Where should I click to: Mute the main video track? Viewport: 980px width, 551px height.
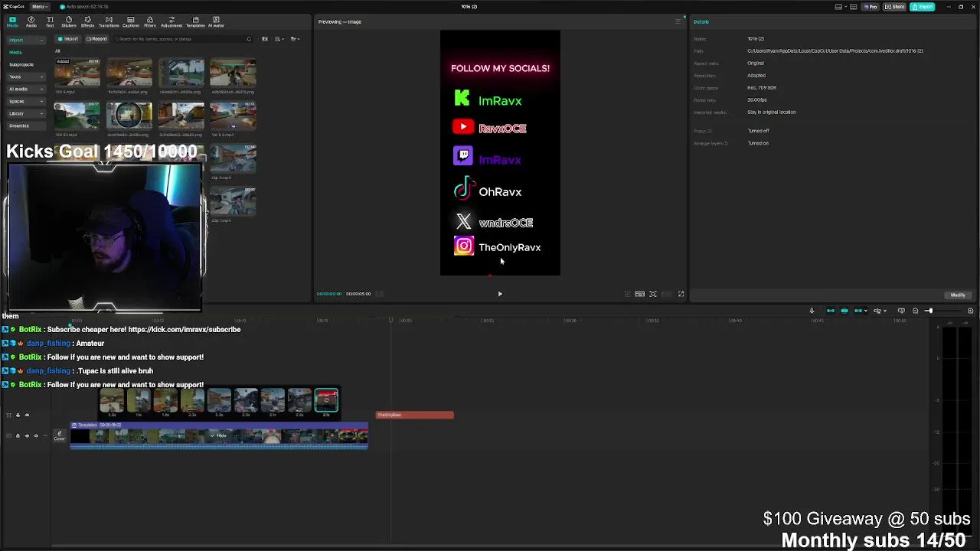point(36,436)
